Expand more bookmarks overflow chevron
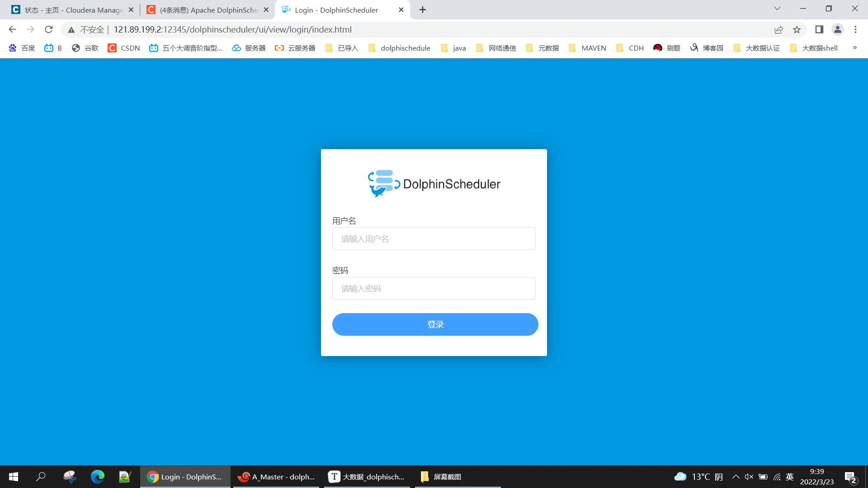The width and height of the screenshot is (868, 488). click(x=854, y=48)
